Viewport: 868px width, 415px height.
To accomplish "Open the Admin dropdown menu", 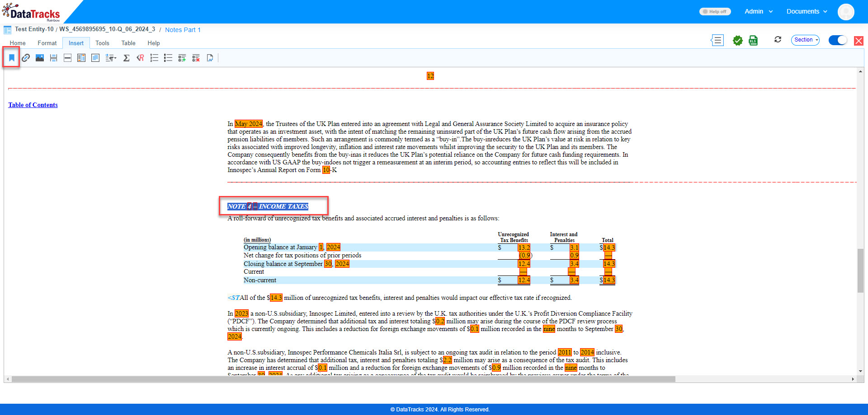I will click(759, 12).
